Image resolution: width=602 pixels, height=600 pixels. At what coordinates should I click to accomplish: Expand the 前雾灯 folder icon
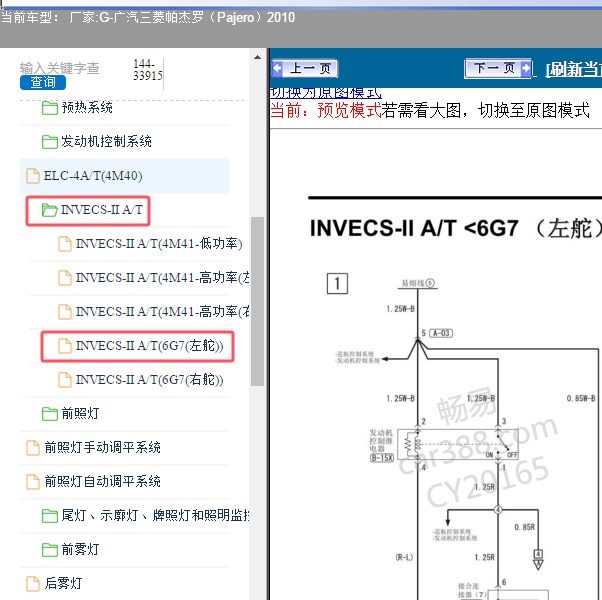[x=50, y=549]
